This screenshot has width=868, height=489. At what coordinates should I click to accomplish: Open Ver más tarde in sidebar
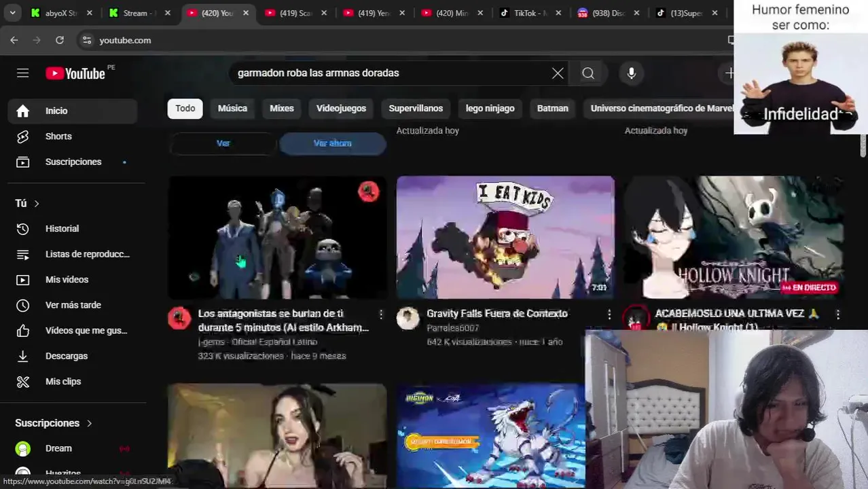click(x=72, y=305)
